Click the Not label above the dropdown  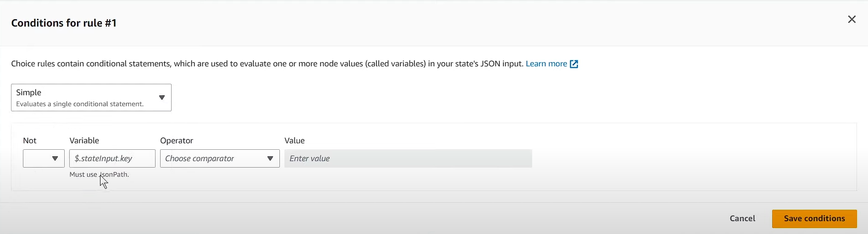pyautogui.click(x=30, y=141)
